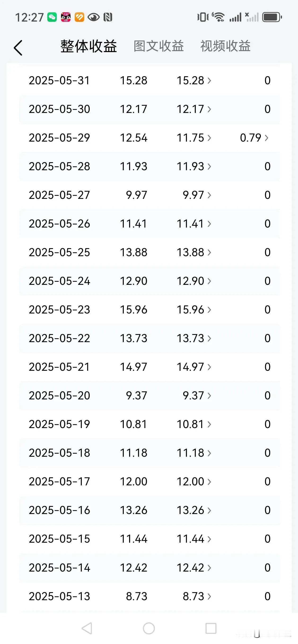Viewport: 298px width, 644px height.
Task: Tap the orange app notification icon
Action: pyautogui.click(x=79, y=17)
